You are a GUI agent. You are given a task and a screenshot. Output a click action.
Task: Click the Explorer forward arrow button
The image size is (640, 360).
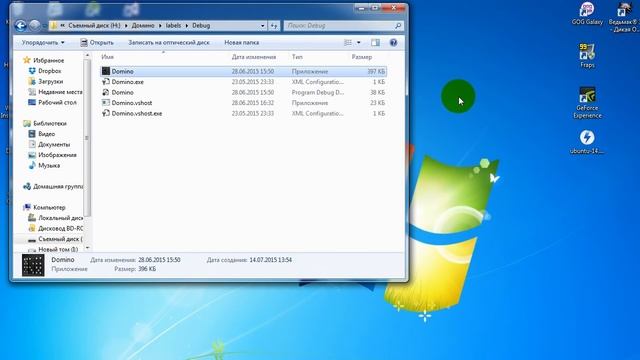[x=35, y=26]
